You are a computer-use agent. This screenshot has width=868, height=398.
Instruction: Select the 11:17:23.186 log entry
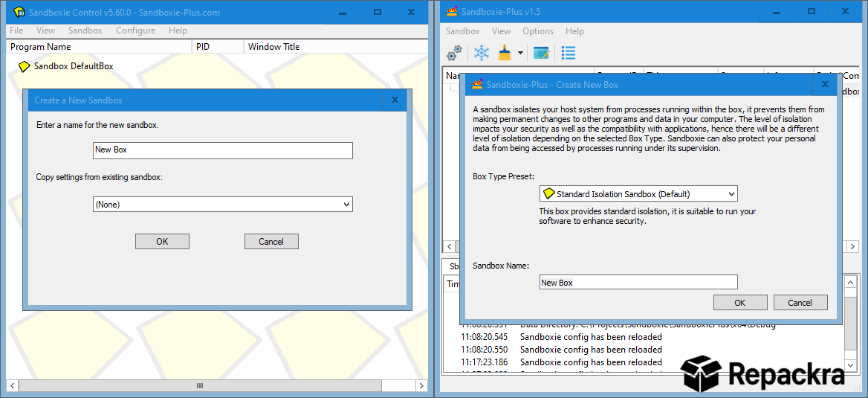[x=561, y=362]
